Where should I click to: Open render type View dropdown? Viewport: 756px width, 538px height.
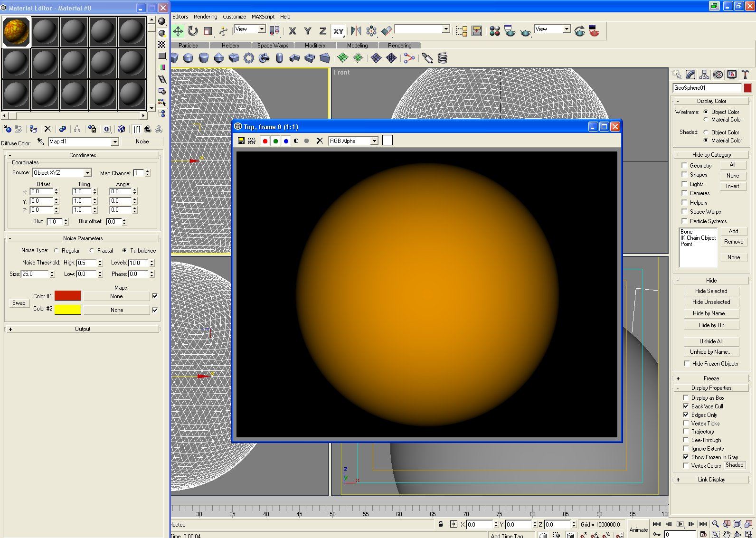[567, 29]
